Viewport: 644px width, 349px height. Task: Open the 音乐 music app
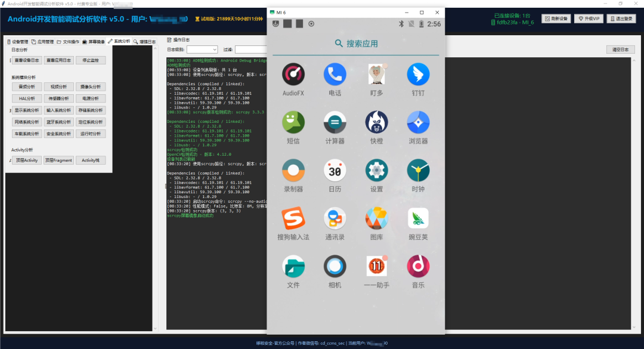click(x=418, y=267)
